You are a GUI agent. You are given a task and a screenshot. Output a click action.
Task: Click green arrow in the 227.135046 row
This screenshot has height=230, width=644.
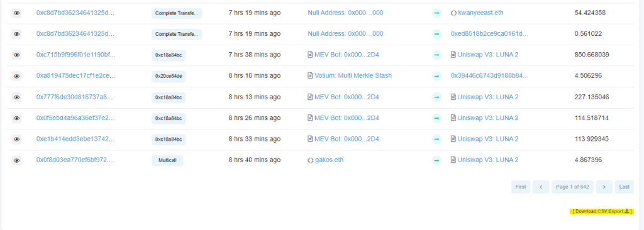coord(436,97)
